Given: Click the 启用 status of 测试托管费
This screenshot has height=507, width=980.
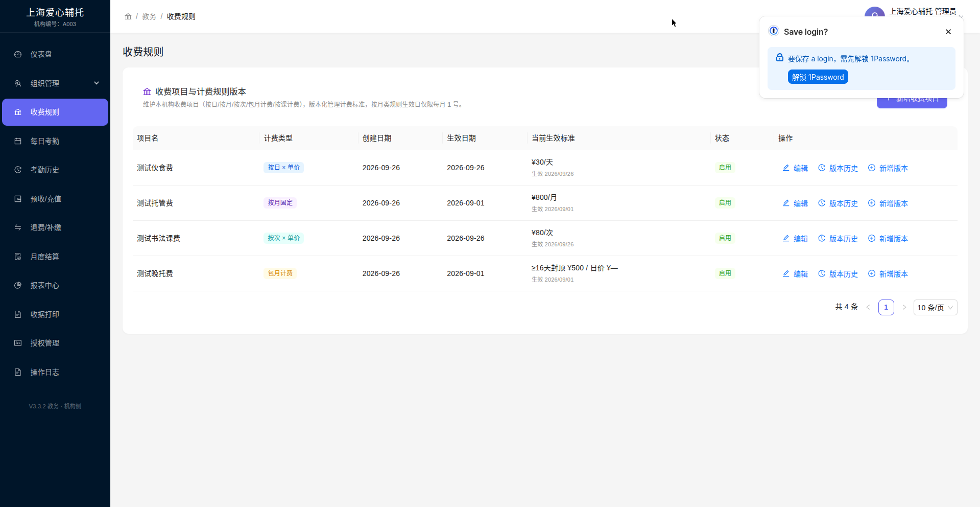Looking at the screenshot, I should click(725, 202).
